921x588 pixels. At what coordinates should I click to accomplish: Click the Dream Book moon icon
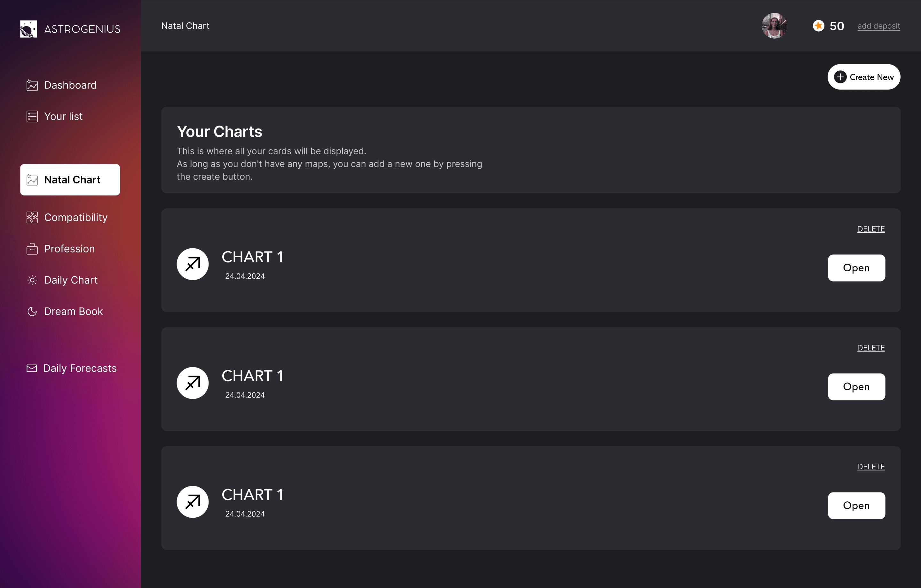[32, 312]
